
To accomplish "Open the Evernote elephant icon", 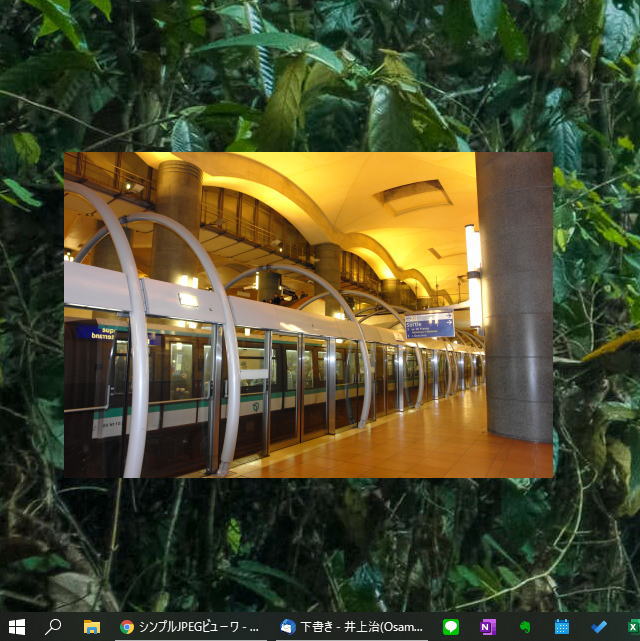I will [525, 627].
